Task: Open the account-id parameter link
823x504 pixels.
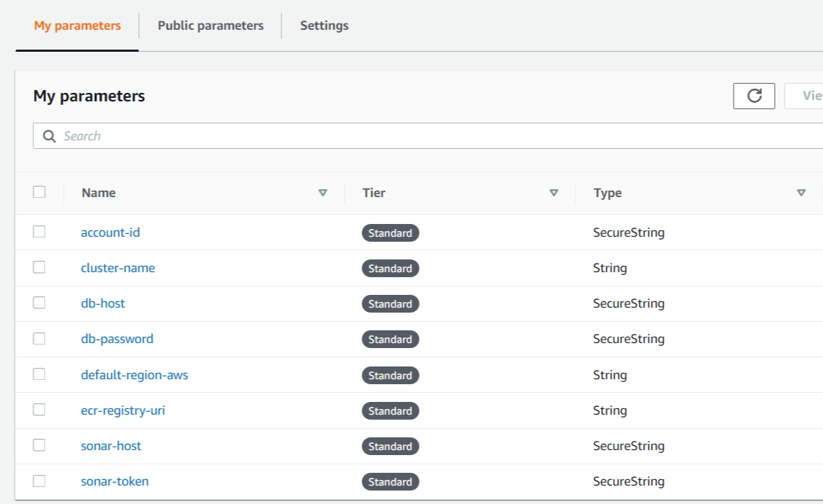Action: click(x=110, y=233)
